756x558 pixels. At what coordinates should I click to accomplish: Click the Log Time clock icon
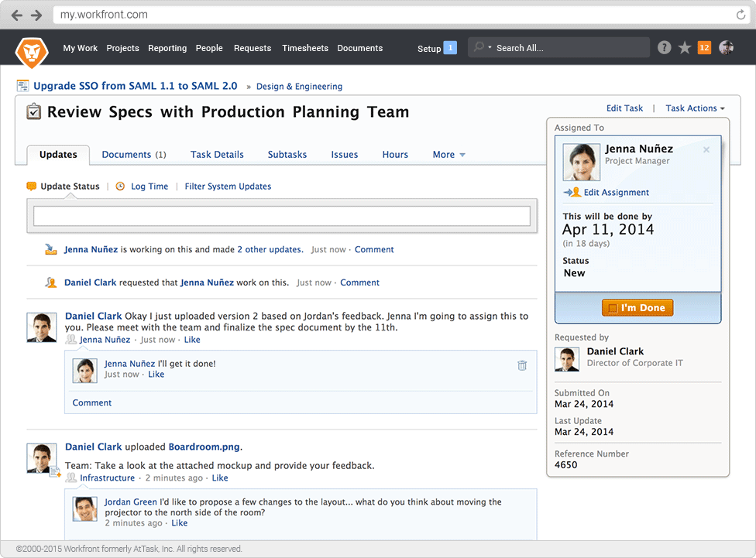[122, 187]
